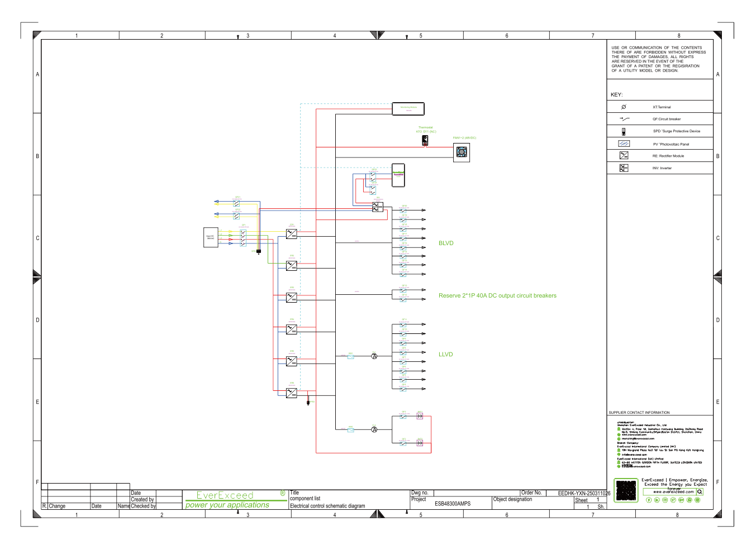Image resolution: width=756 pixels, height=545 pixels.
Task: Select the PV Photovoltaic Panel key symbol
Action: (624, 144)
